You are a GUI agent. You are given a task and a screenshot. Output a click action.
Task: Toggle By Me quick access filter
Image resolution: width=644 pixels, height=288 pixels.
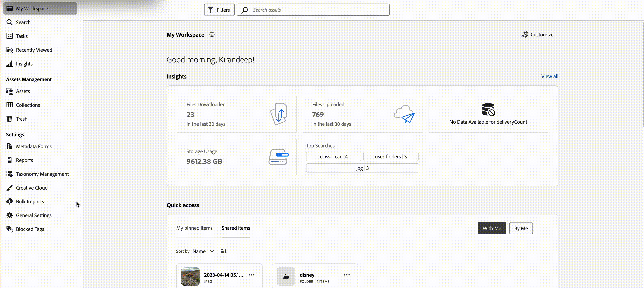coord(521,228)
